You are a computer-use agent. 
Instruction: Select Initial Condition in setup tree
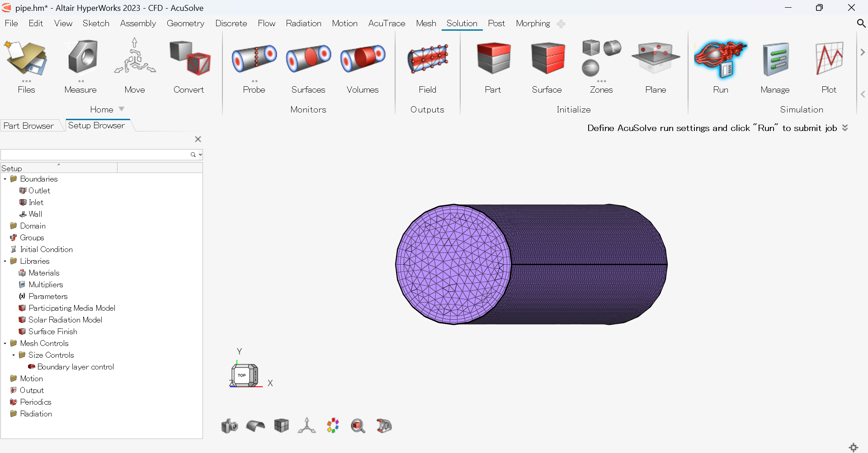(x=46, y=250)
